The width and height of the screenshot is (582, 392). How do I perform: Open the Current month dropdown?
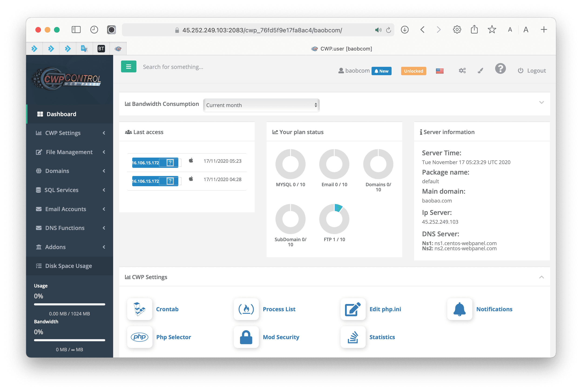[261, 105]
